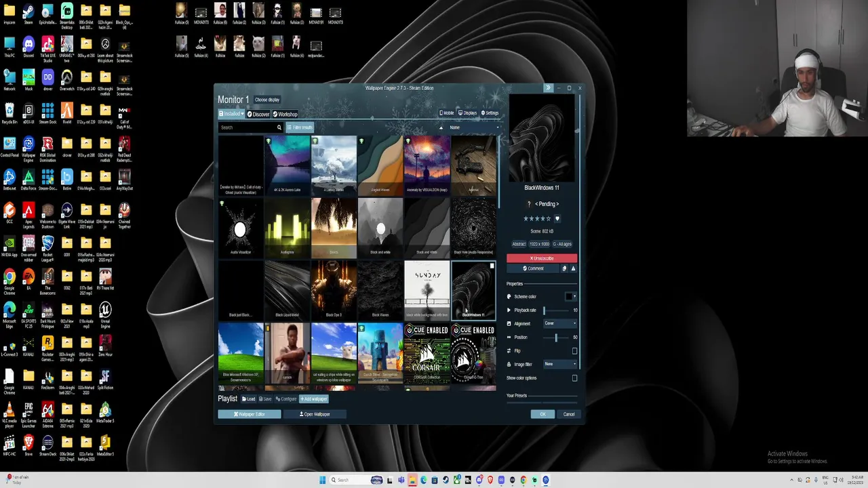Select the Battle.net desktop icon
Screen dimensions: 868x488
pos(9,180)
